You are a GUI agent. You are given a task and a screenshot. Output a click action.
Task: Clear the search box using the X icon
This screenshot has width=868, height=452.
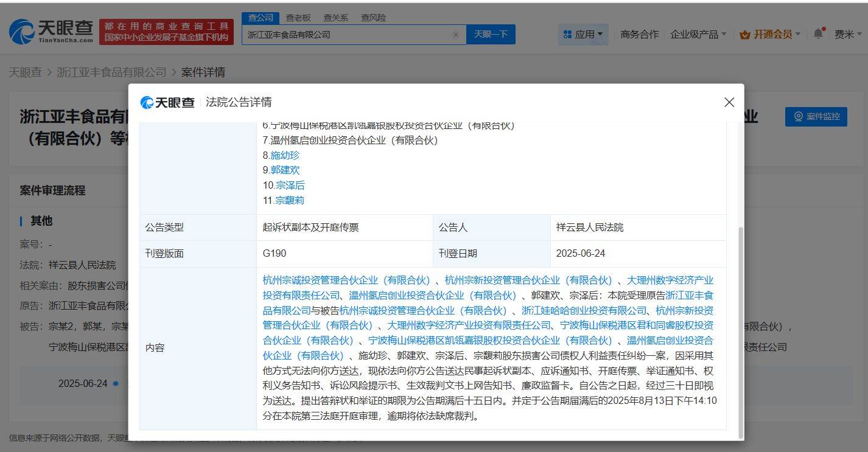pos(456,35)
